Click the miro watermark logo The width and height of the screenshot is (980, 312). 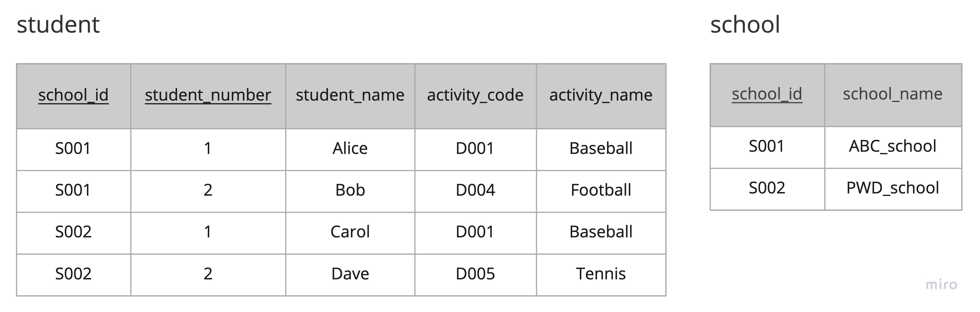(941, 284)
